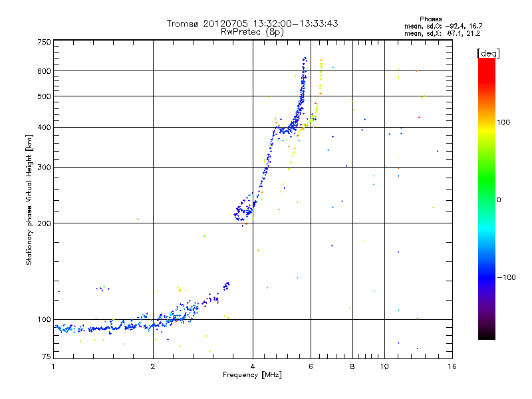This screenshot has width=532, height=399.
Task: Click the '100' colorbar tick label
Action: 503,122
